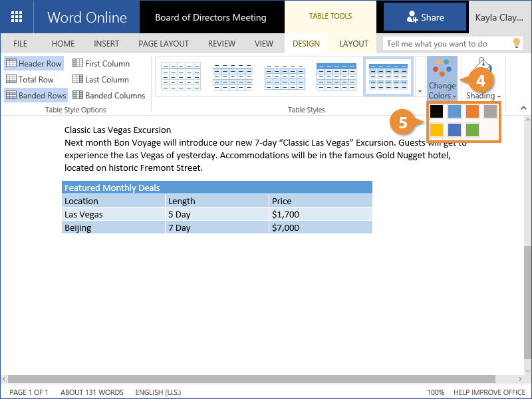532x399 pixels.
Task: Switch to the LAYOUT tab
Action: 353,44
